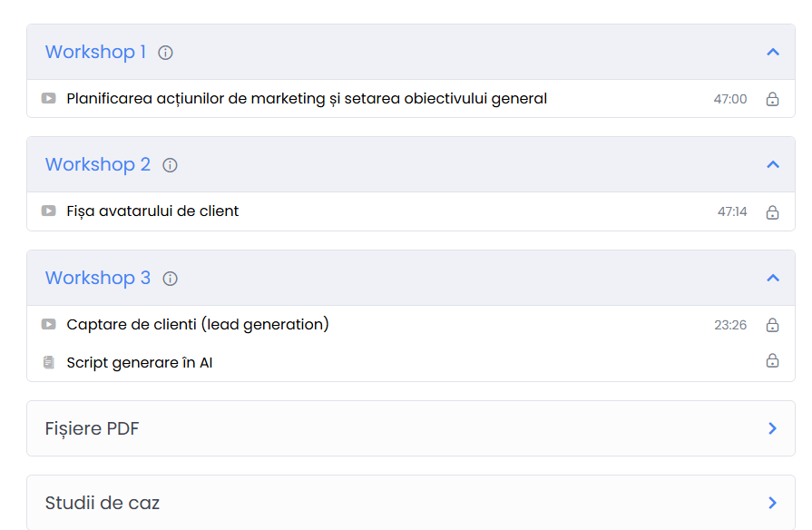The image size is (812, 530).
Task: Expand the Studii de caz section arrow
Action: (x=773, y=503)
